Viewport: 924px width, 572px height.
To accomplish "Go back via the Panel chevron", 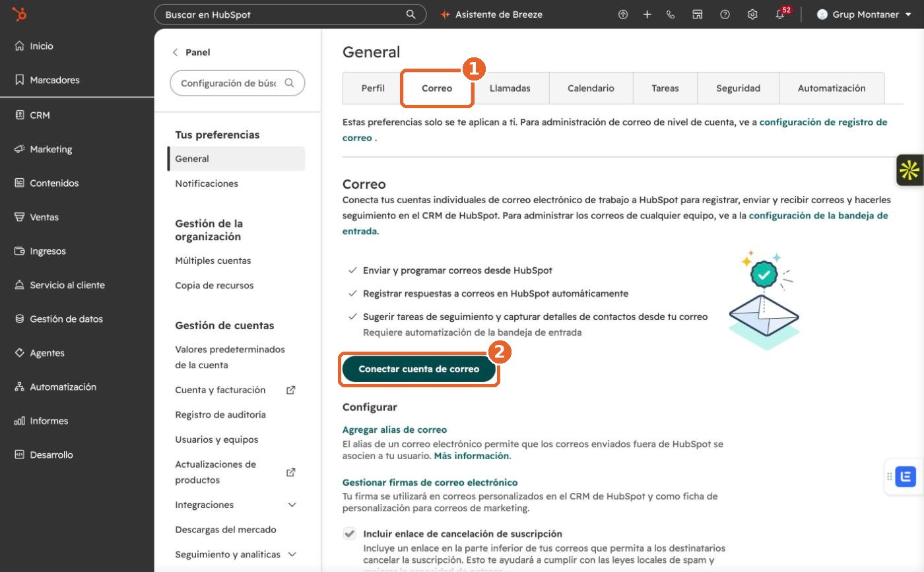I will [x=175, y=52].
